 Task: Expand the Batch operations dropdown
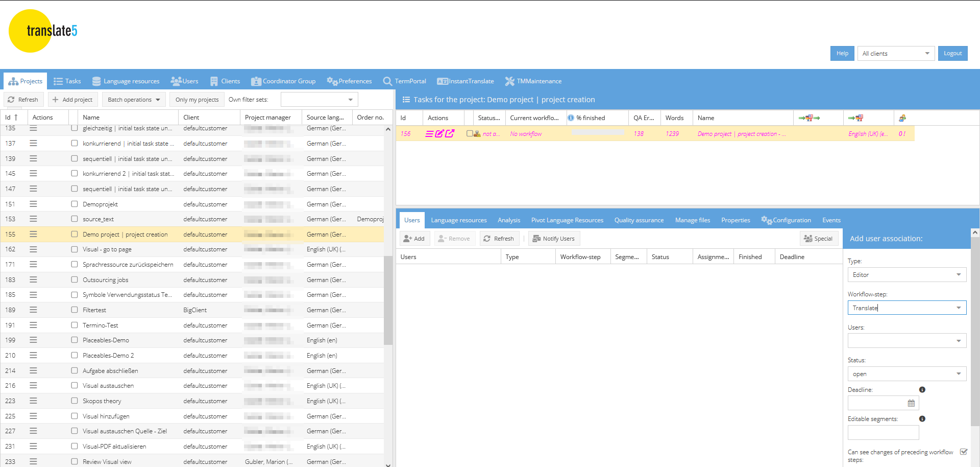click(x=134, y=100)
